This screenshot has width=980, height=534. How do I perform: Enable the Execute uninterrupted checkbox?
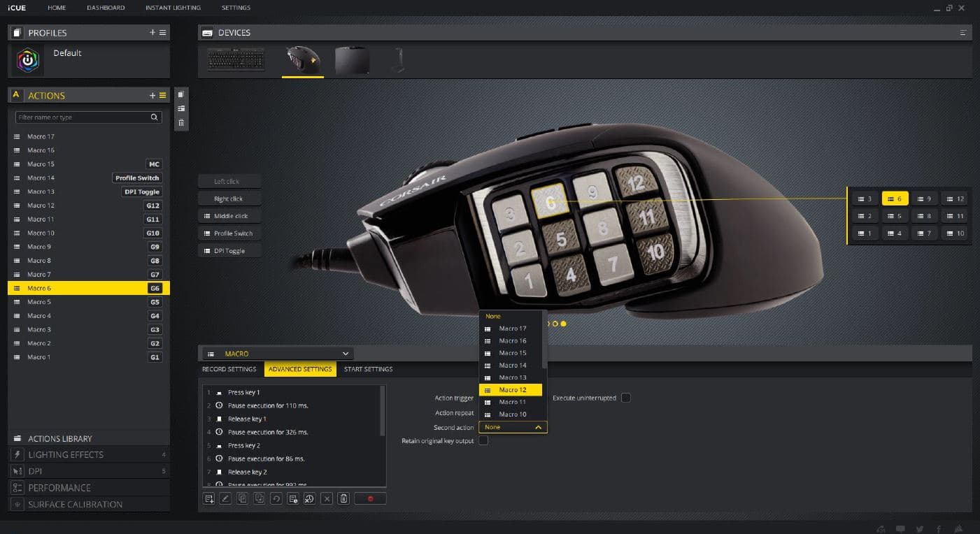tap(626, 398)
